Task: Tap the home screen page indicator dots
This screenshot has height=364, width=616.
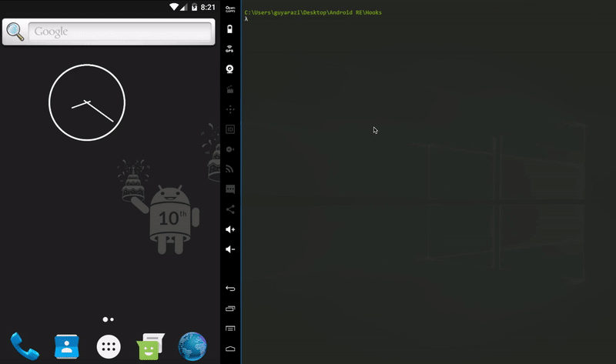Action: 109,319
